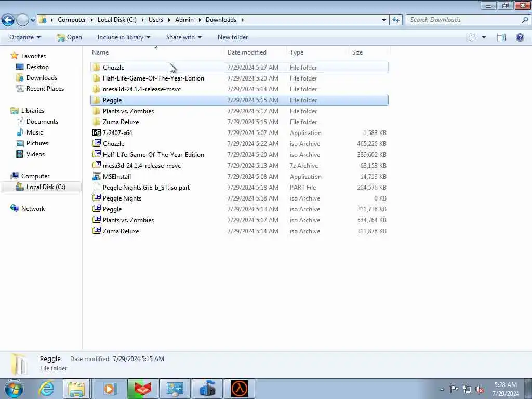The height and width of the screenshot is (399, 532).
Task: Open Help question mark icon
Action: 520,37
